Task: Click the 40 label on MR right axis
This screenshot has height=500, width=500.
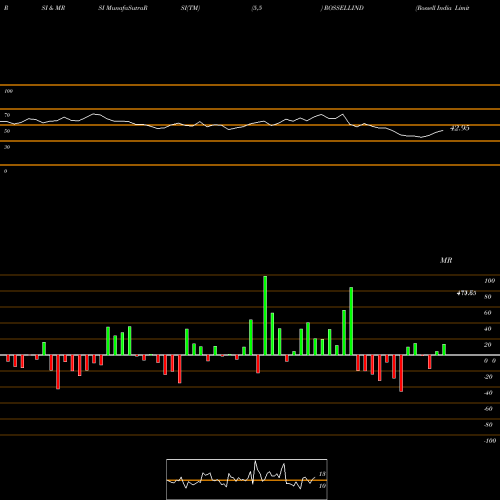Action: tap(488, 329)
